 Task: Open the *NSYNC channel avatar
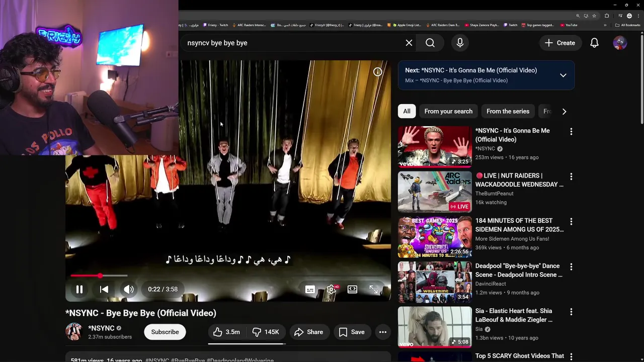click(73, 332)
